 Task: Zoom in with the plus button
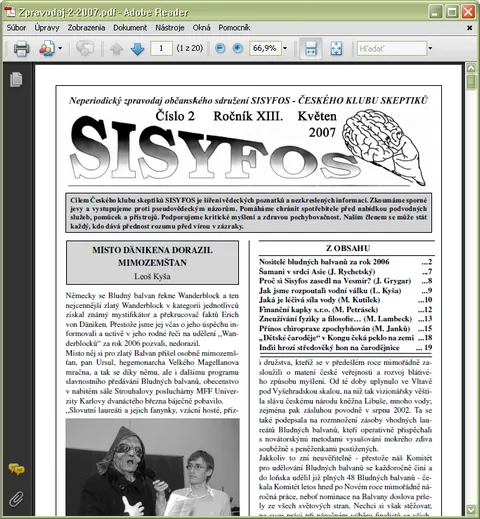(x=237, y=49)
